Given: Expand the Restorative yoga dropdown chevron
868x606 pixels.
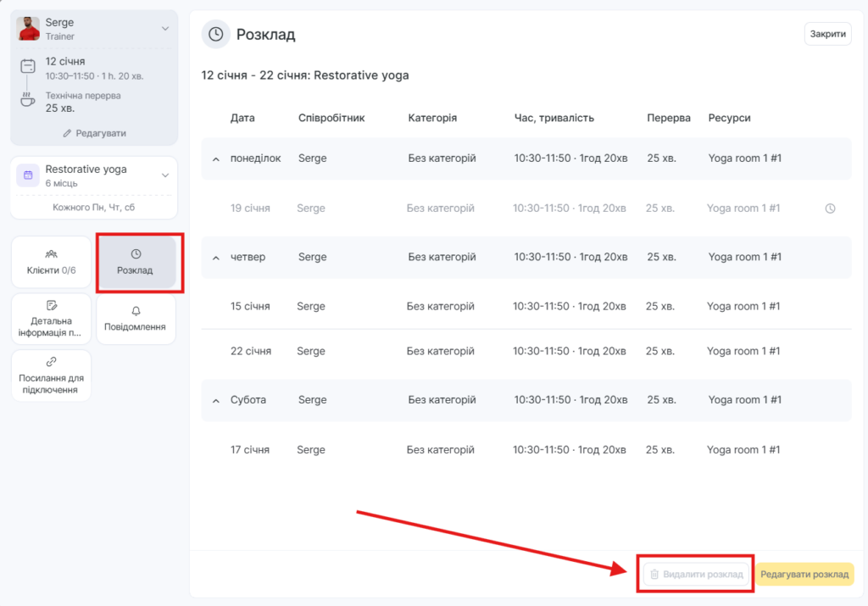Looking at the screenshot, I should click(x=165, y=175).
